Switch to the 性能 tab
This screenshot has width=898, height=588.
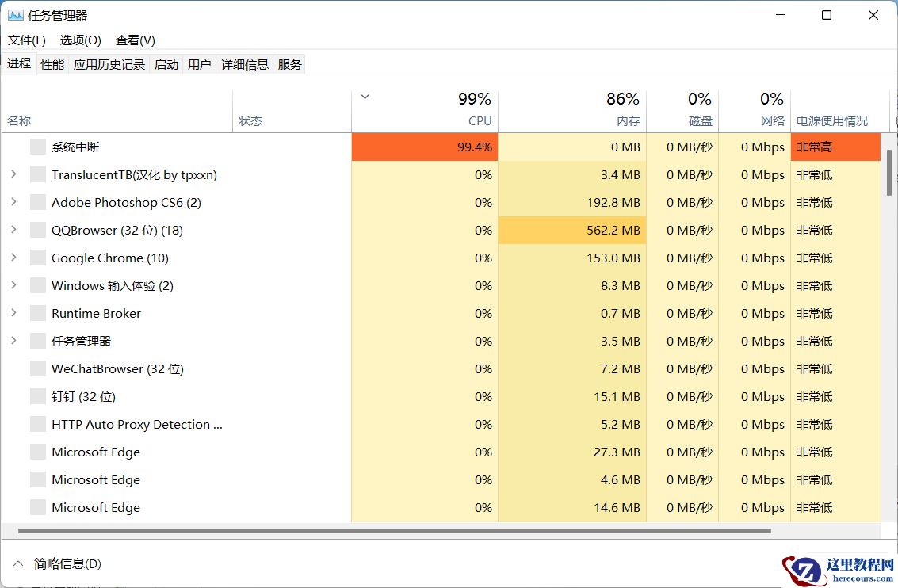[x=52, y=64]
